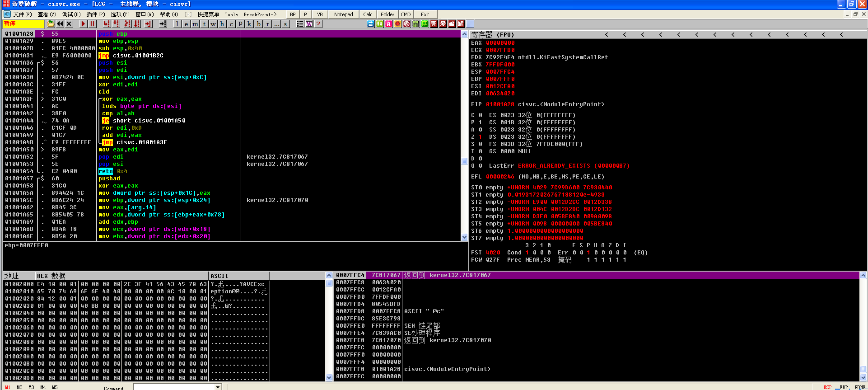The height and width of the screenshot is (390, 868).
Task: Open the Memory map with the 'm' button
Action: coord(196,24)
